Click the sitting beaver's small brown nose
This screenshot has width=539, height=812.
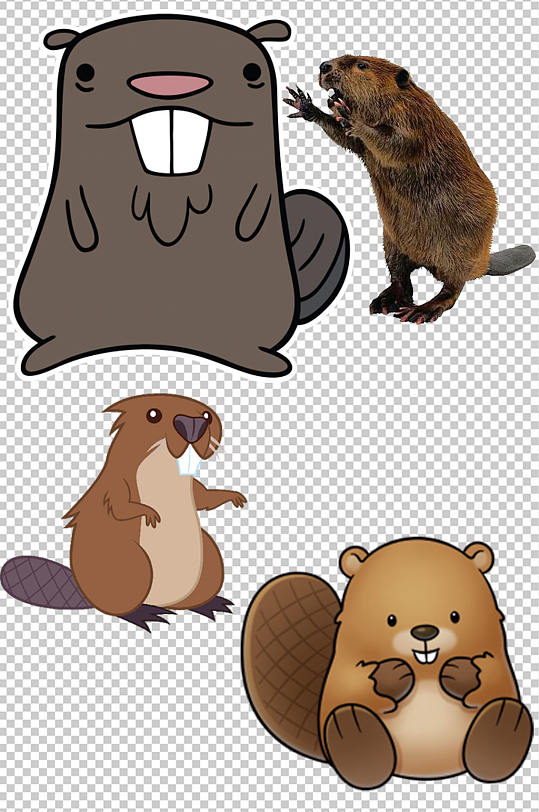[x=425, y=632]
